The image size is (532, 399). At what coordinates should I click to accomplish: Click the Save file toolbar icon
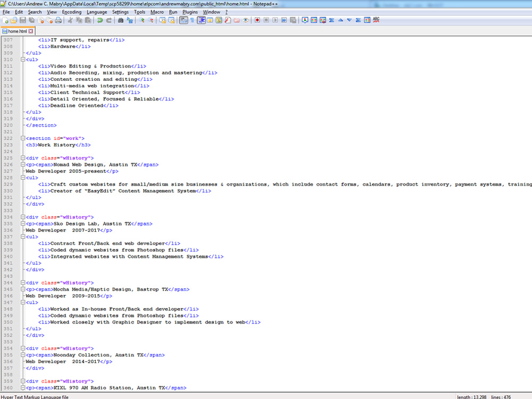point(23,20)
